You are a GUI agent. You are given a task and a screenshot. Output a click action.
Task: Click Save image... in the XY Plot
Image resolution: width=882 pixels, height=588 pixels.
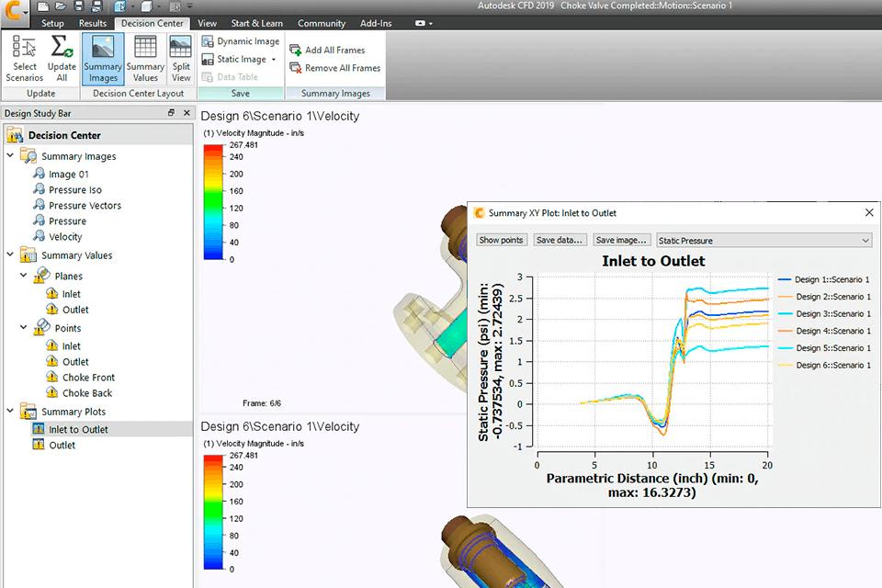[622, 240]
